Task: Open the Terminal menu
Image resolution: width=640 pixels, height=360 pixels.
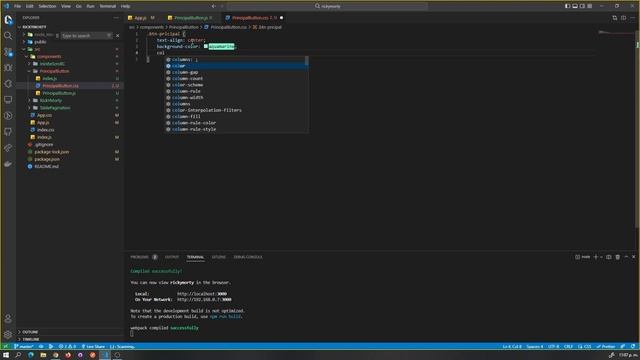Action: [108, 6]
